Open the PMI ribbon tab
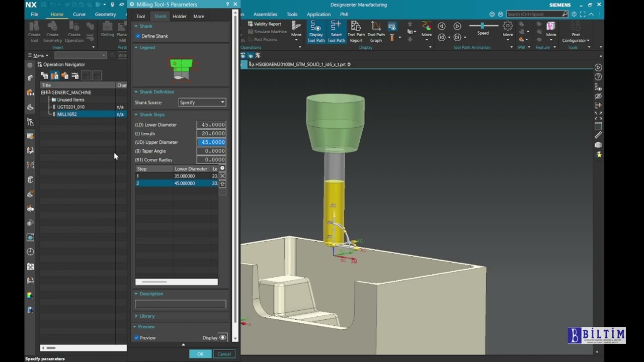The image size is (644, 362). (344, 15)
